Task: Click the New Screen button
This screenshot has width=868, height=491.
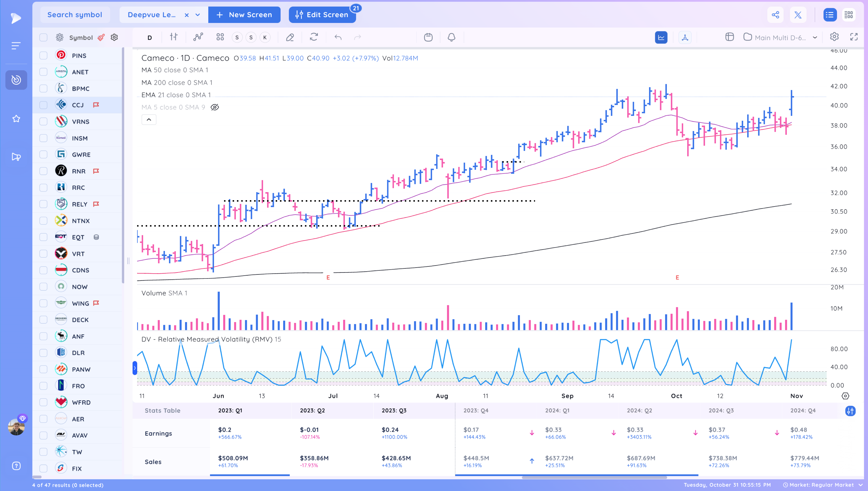Action: 244,15
